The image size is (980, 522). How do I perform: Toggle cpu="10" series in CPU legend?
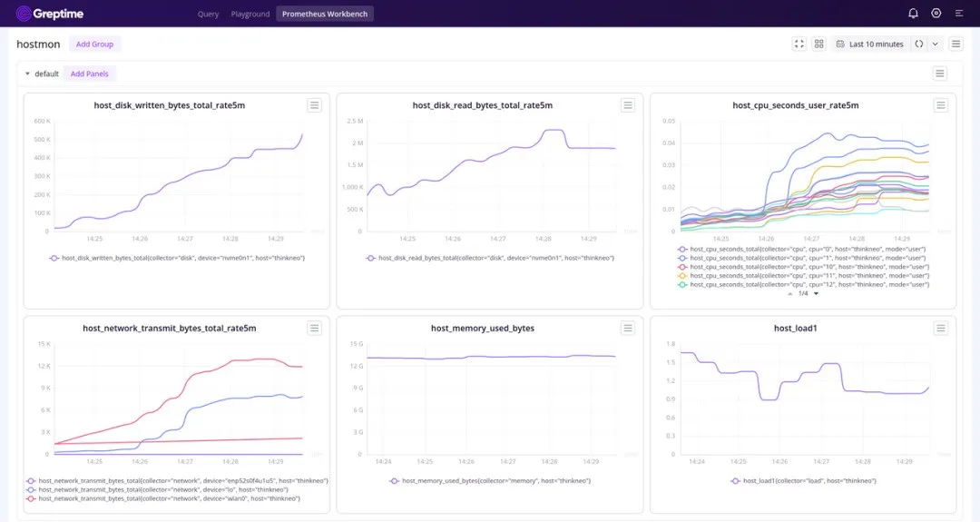click(803, 267)
